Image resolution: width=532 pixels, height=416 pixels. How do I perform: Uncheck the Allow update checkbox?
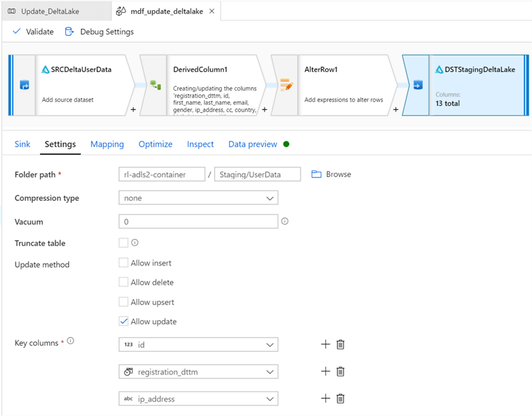(123, 321)
